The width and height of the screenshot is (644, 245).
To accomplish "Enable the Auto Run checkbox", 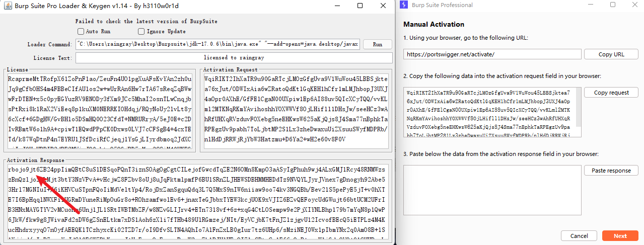I will point(82,31).
